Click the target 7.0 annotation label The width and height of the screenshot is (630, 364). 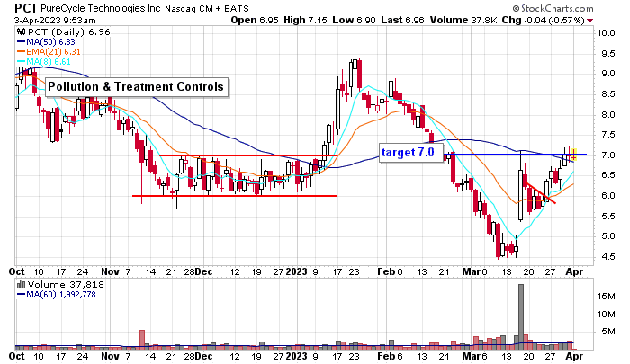[410, 153]
